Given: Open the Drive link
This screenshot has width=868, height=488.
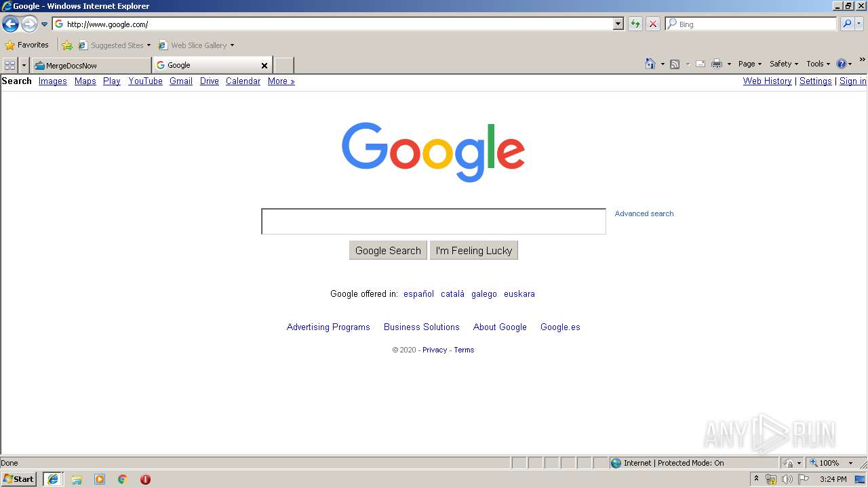Looking at the screenshot, I should [x=209, y=81].
